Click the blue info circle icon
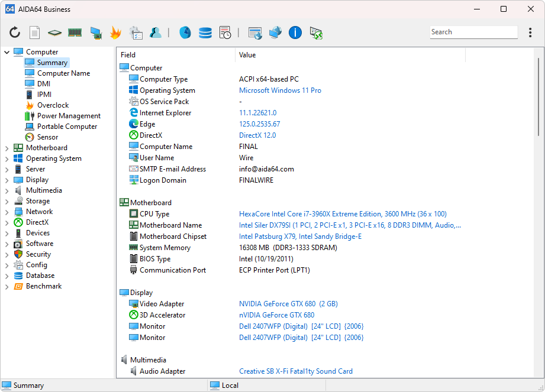This screenshot has height=392, width=545. coord(295,33)
